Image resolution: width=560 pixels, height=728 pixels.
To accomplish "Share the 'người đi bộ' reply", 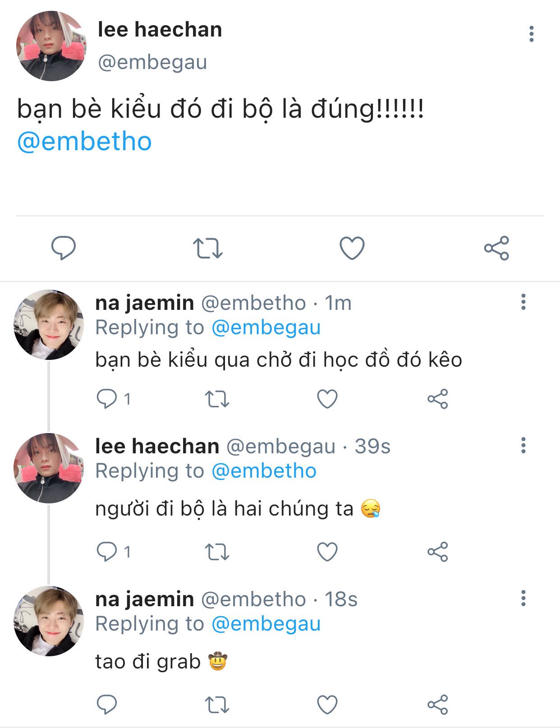I will tap(437, 552).
